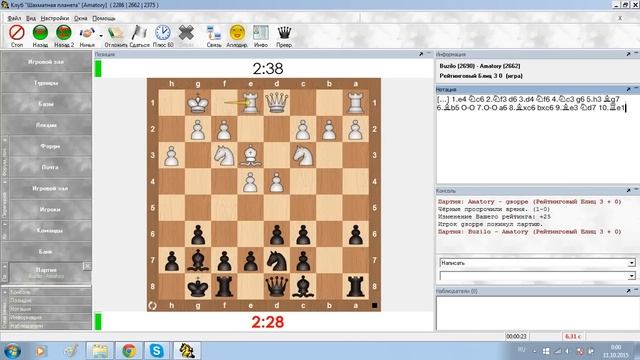This screenshot has width=640, height=360.
Task: Offer a draw with the handshake icon
Action: (87, 33)
